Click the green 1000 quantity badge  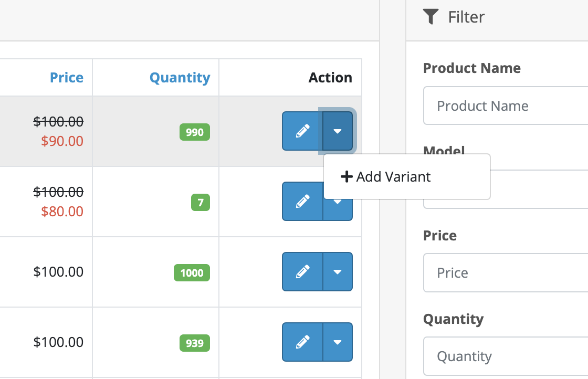pos(192,272)
